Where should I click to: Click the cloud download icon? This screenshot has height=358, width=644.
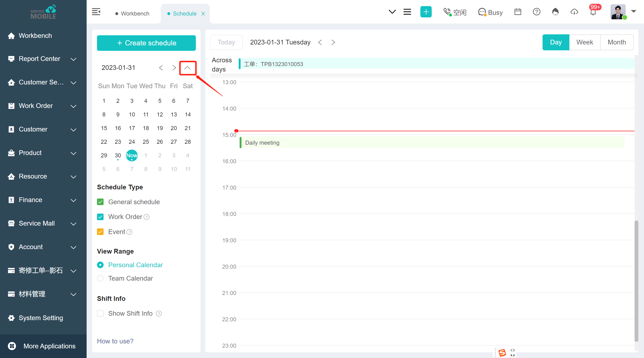point(574,12)
